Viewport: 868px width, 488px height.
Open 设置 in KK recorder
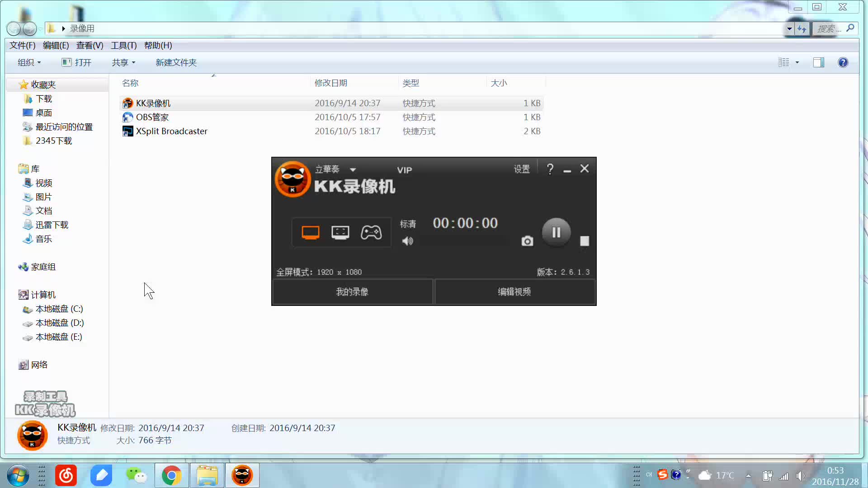(x=522, y=169)
